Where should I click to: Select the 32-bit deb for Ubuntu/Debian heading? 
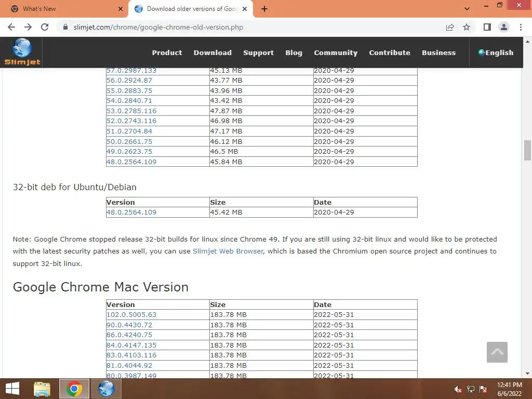point(75,187)
